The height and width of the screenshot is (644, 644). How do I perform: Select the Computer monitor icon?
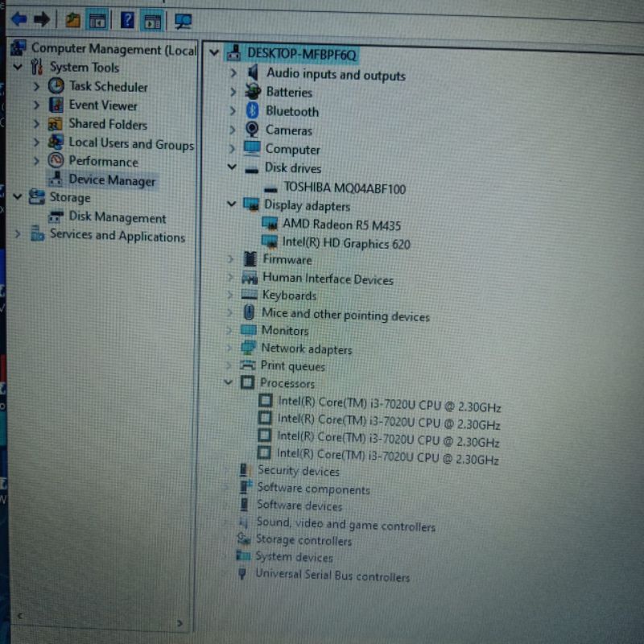coord(251,148)
